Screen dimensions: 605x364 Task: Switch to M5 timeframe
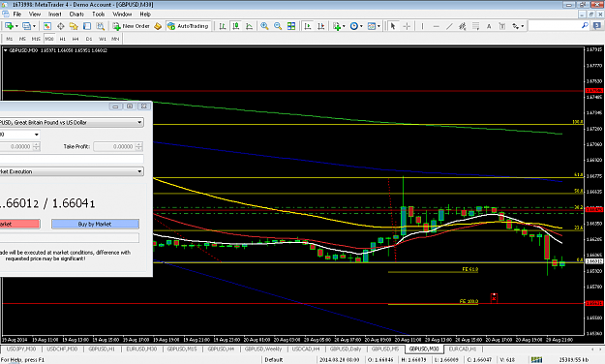tap(22, 39)
